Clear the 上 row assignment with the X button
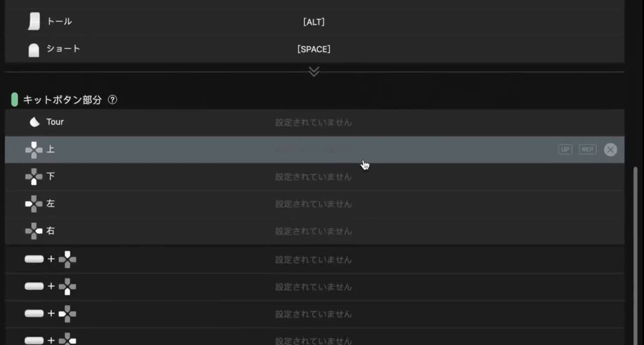Image resolution: width=644 pixels, height=345 pixels. [x=610, y=149]
